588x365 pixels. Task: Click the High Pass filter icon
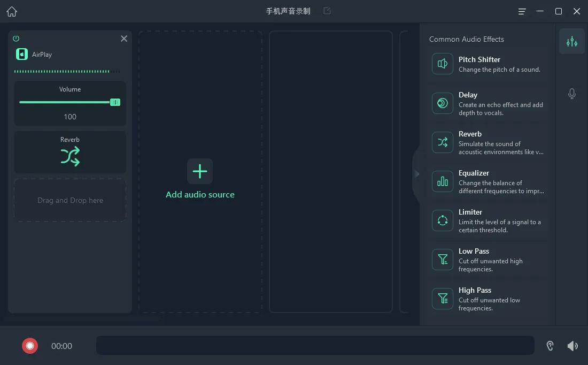443,299
